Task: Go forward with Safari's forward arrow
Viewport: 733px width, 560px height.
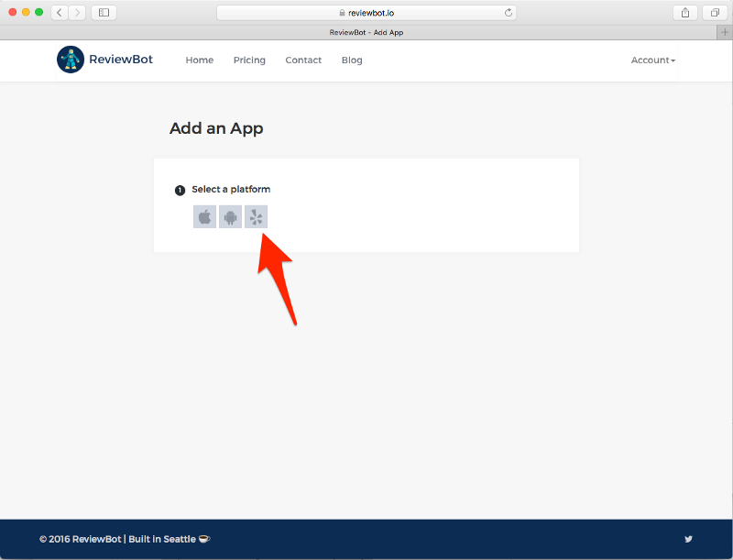Action: [x=77, y=13]
